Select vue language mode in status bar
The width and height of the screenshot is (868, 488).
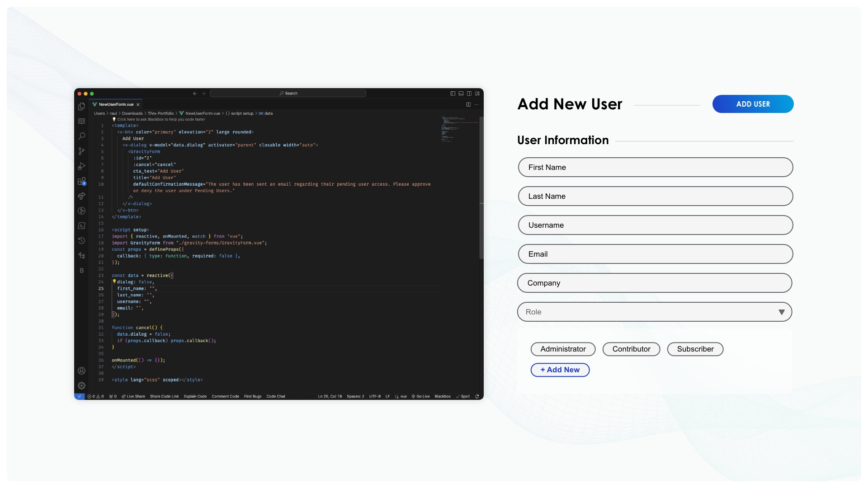tap(403, 396)
